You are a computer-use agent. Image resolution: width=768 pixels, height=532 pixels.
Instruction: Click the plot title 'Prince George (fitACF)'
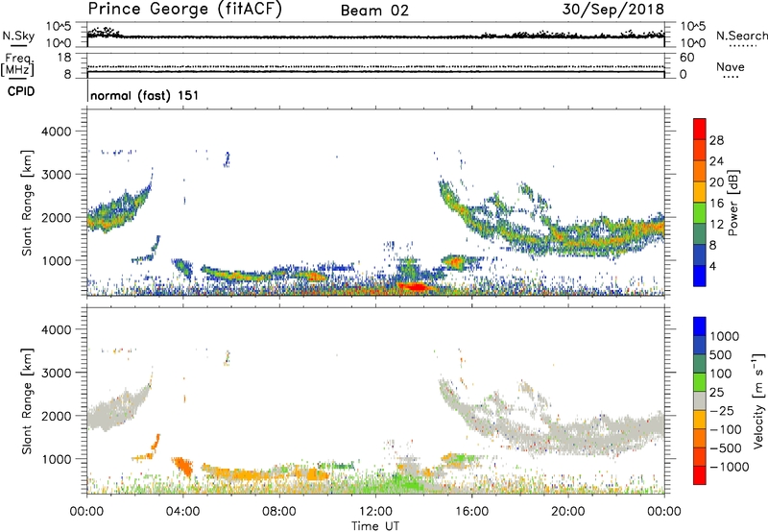pyautogui.click(x=185, y=10)
